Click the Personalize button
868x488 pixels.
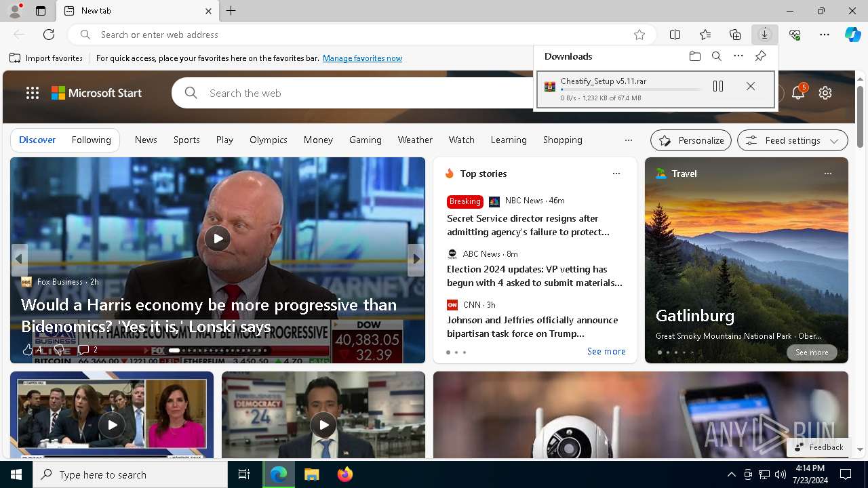(691, 140)
